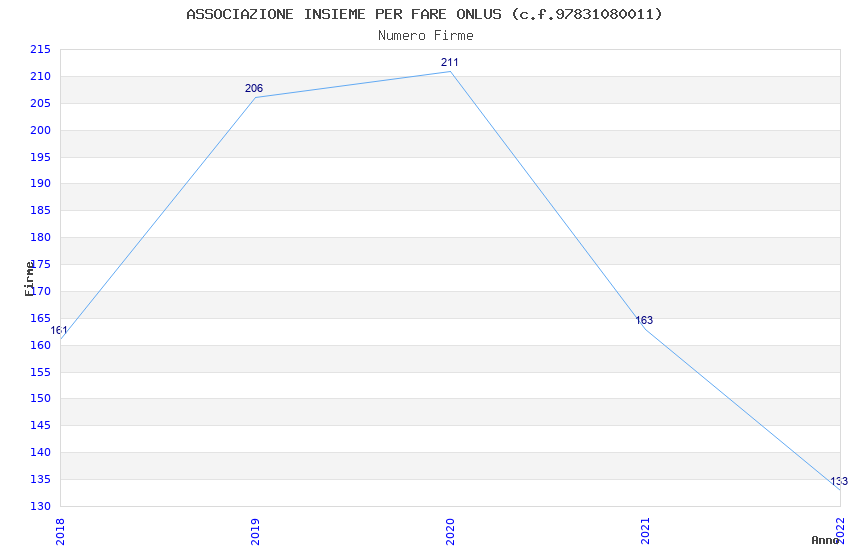Click the x-axis year label 2018
Screen dimensions: 850x550
pos(60,532)
